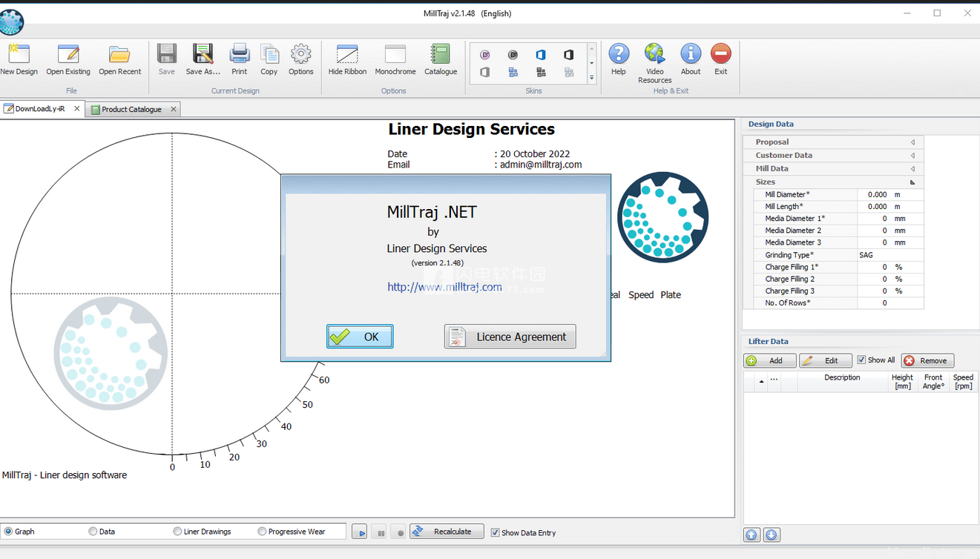This screenshot has height=559, width=980.
Task: Select the Data radio button
Action: point(93,532)
